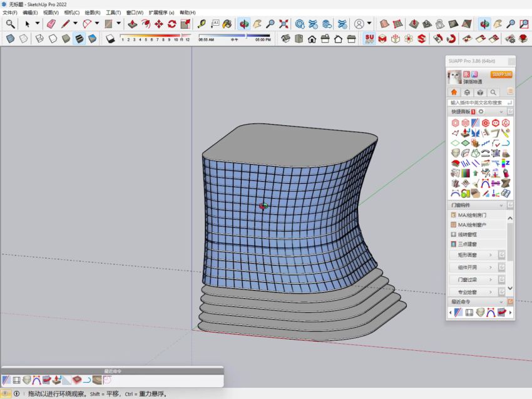This screenshot has width=532, height=399.
Task: Toggle Shaded With Textures style
Action: 79,39
